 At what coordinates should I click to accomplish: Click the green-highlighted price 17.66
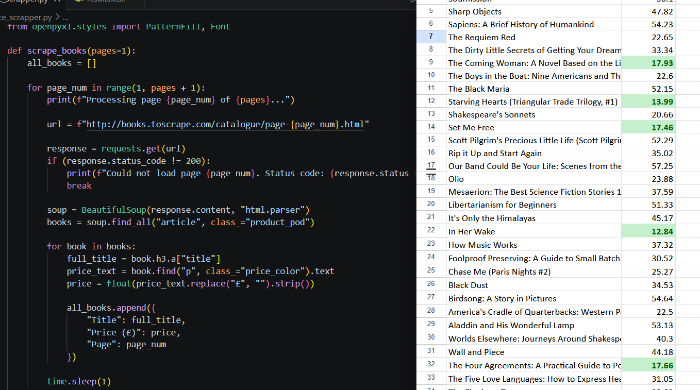pyautogui.click(x=648, y=365)
